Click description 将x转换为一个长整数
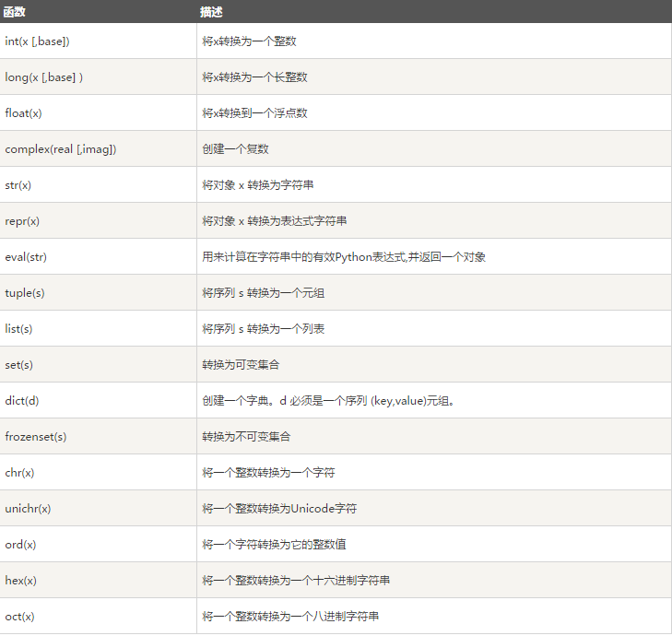672x636 pixels. click(x=255, y=77)
